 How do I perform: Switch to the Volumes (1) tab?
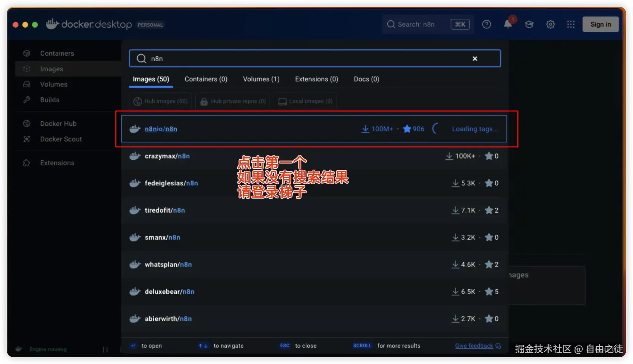pyautogui.click(x=261, y=79)
